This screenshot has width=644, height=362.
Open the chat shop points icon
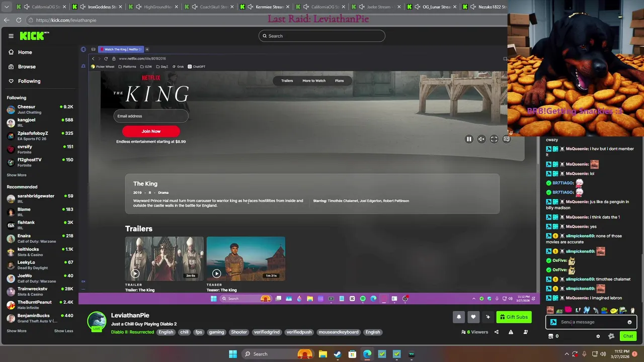(x=550, y=336)
